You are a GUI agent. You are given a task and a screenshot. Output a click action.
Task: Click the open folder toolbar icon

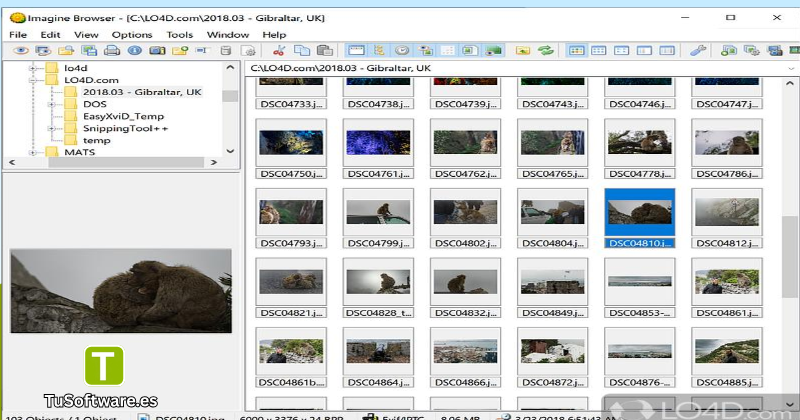tap(66, 51)
